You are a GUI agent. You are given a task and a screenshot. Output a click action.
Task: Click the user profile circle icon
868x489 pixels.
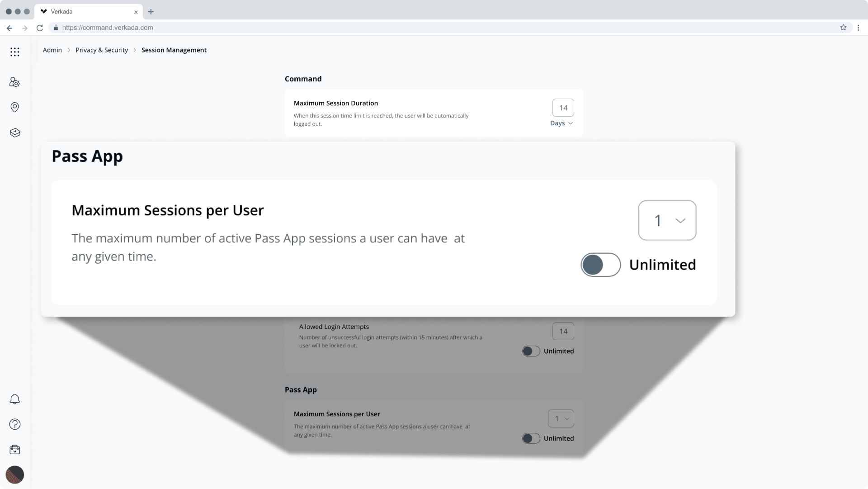click(14, 475)
